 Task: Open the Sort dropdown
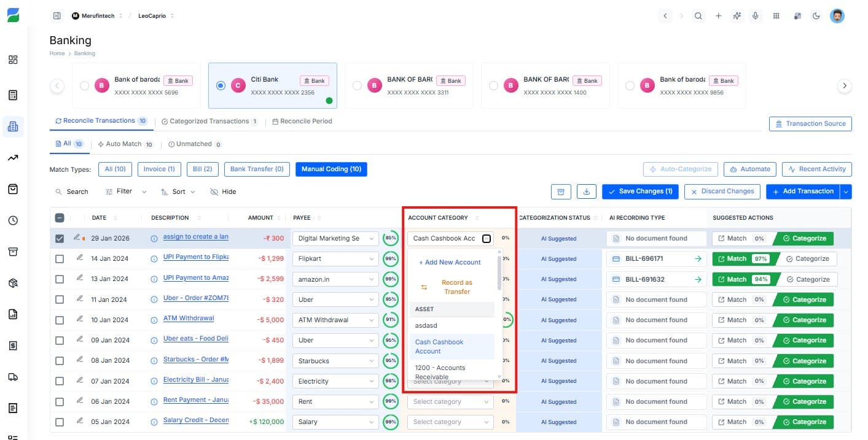click(x=177, y=191)
